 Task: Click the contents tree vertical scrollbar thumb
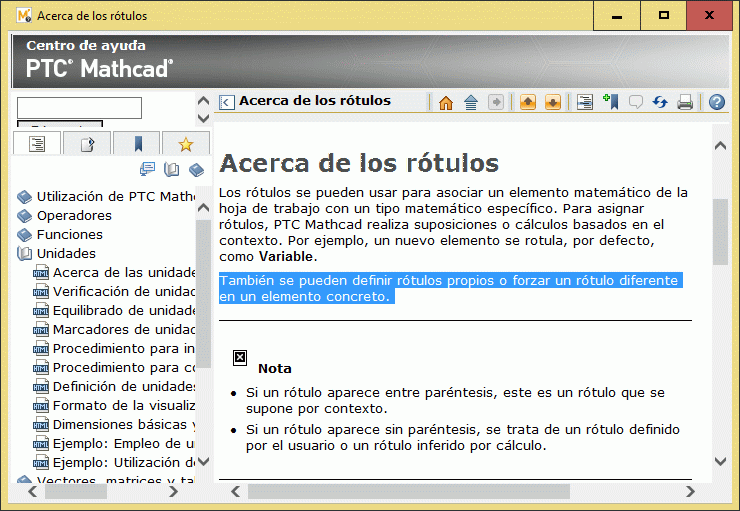coord(203,293)
